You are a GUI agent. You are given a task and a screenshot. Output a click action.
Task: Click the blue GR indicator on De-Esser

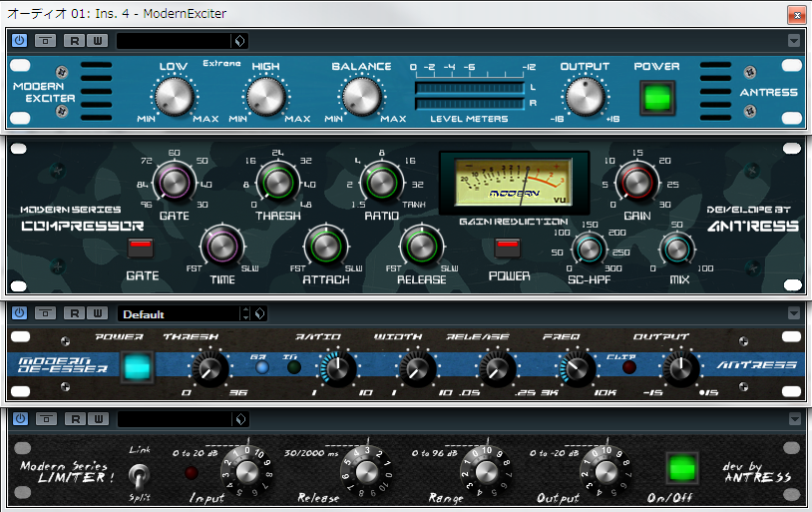pyautogui.click(x=262, y=368)
